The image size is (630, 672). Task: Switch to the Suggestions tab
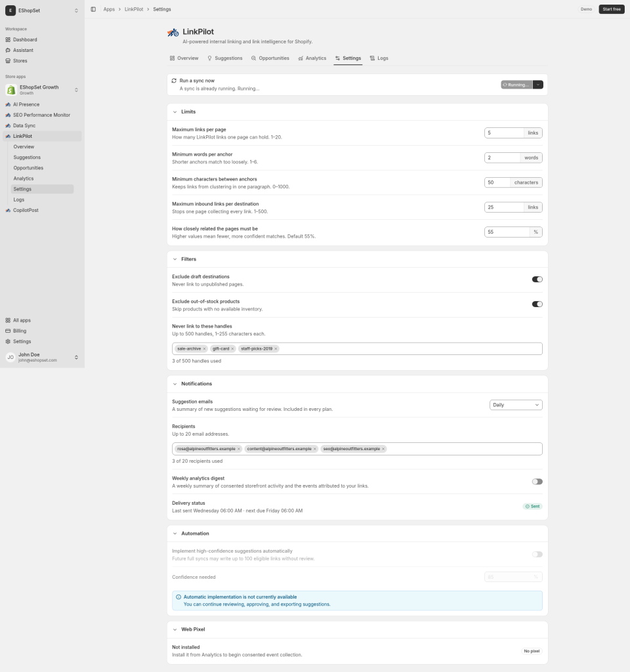coord(225,58)
